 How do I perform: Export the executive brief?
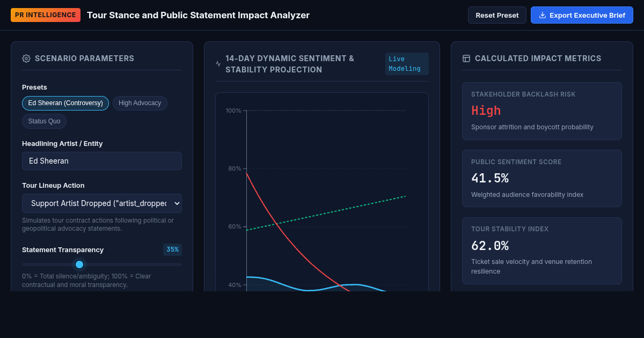pyautogui.click(x=582, y=15)
